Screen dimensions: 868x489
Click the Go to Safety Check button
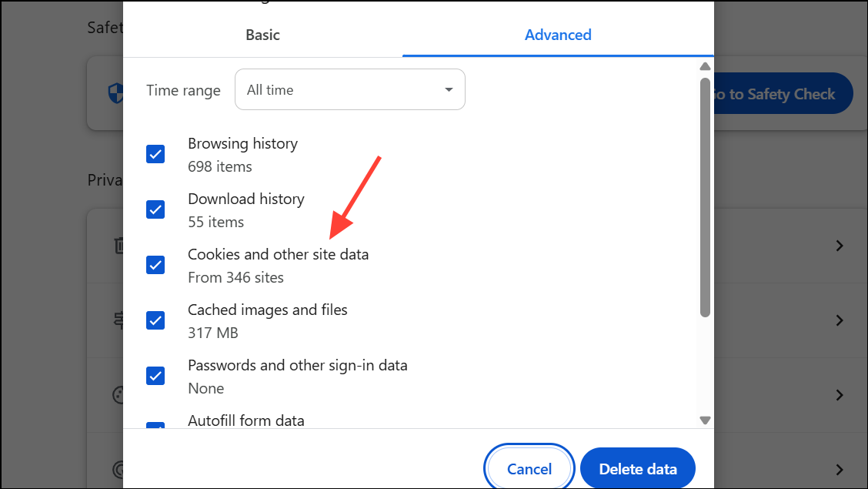click(x=779, y=93)
